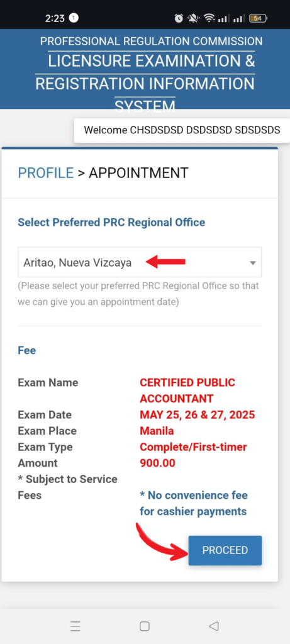290x644 pixels.
Task: Tap the 2:23 clock in status bar
Action: tap(55, 18)
